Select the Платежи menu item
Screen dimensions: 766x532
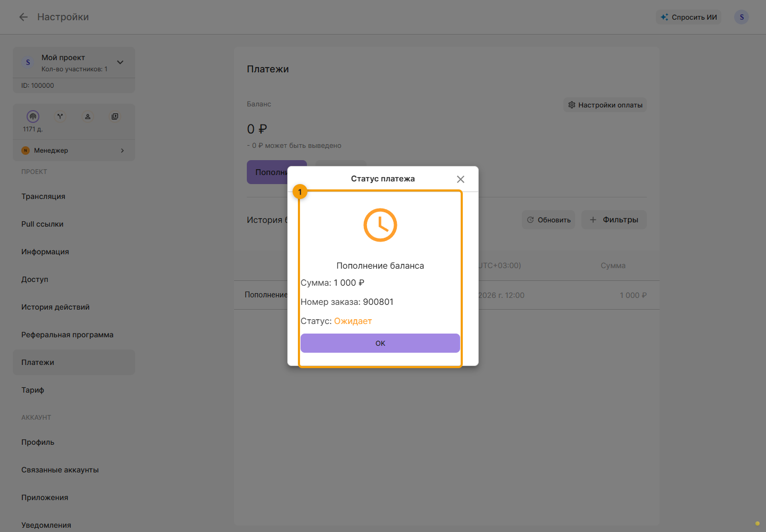74,362
